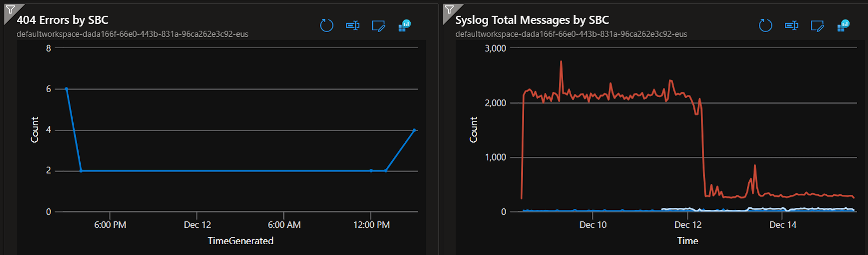Click workspace name under 404 Errors title
Viewport: 868px width, 255px height.
click(x=132, y=34)
